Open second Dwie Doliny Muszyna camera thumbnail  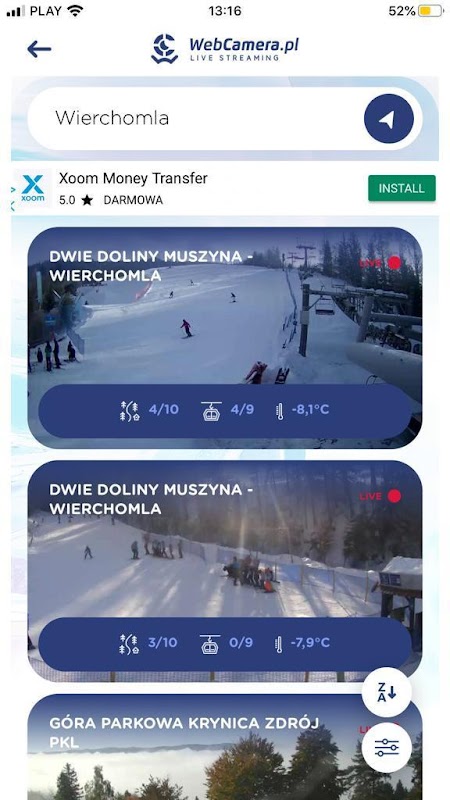pyautogui.click(x=224, y=571)
